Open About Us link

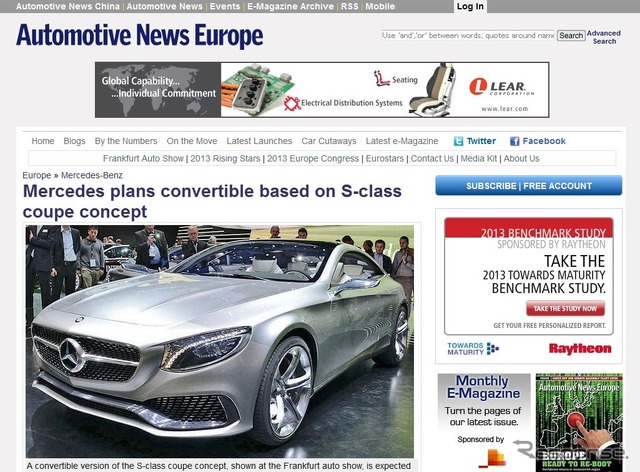click(521, 158)
